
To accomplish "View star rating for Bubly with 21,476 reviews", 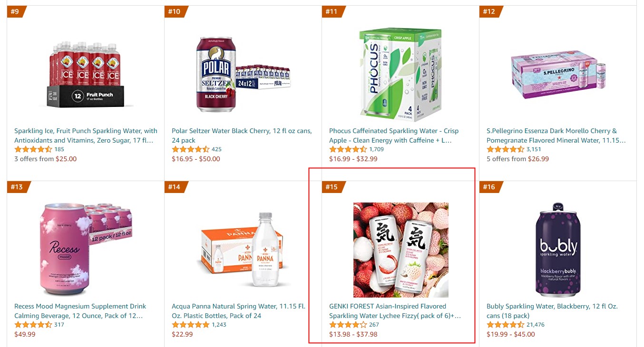I will tap(506, 325).
